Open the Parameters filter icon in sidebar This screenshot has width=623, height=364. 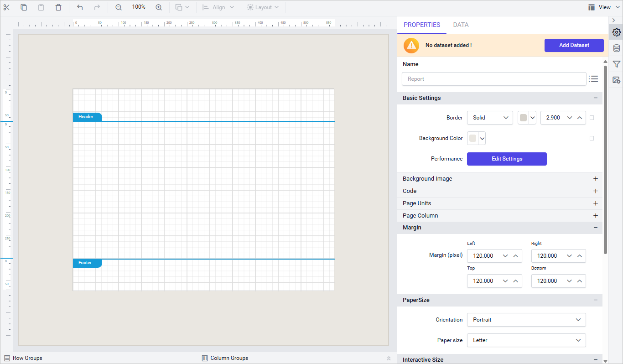tap(616, 64)
